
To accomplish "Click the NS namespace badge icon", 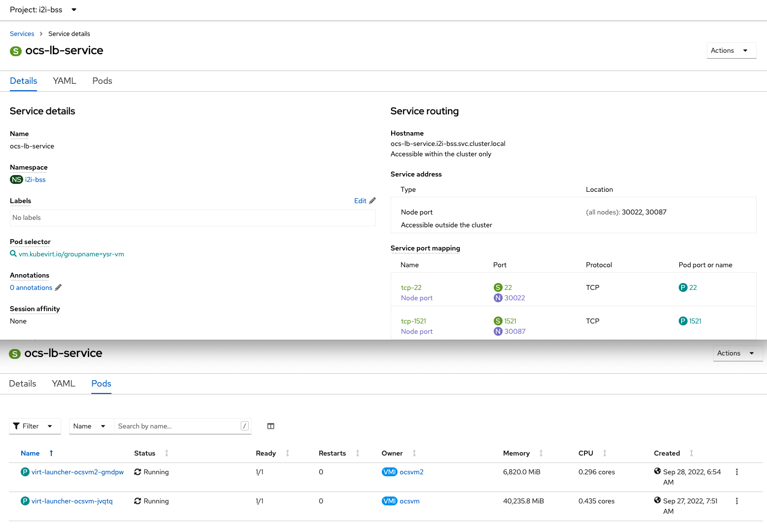I will (16, 179).
